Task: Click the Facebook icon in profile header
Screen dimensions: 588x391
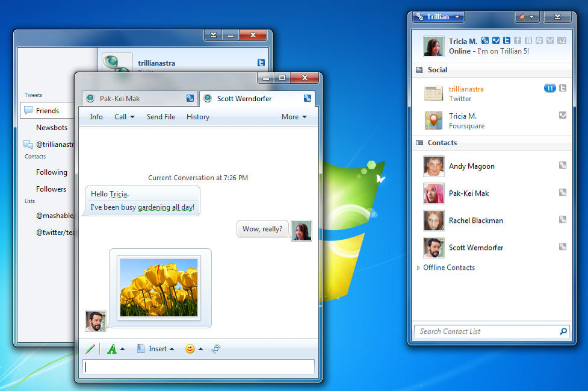Action: coord(518,41)
